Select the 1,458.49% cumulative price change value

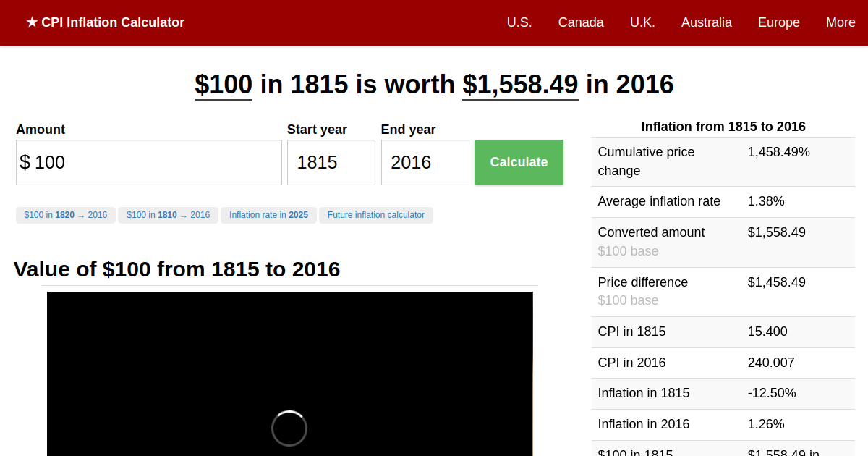coord(779,152)
